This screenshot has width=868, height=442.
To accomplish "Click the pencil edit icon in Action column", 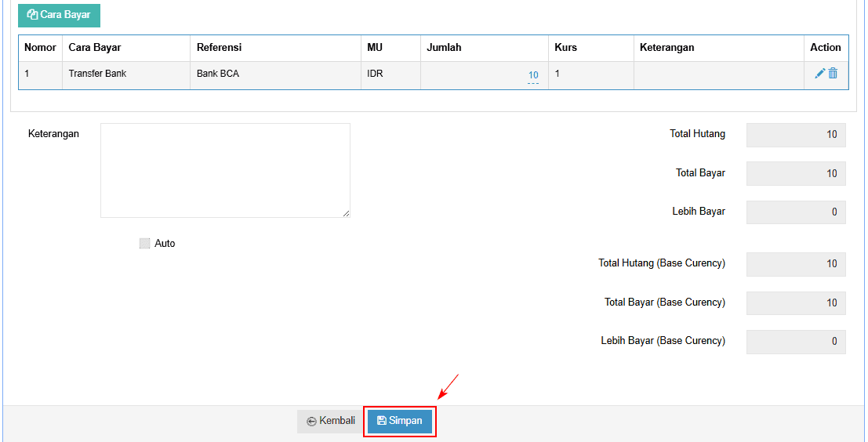I will point(819,74).
